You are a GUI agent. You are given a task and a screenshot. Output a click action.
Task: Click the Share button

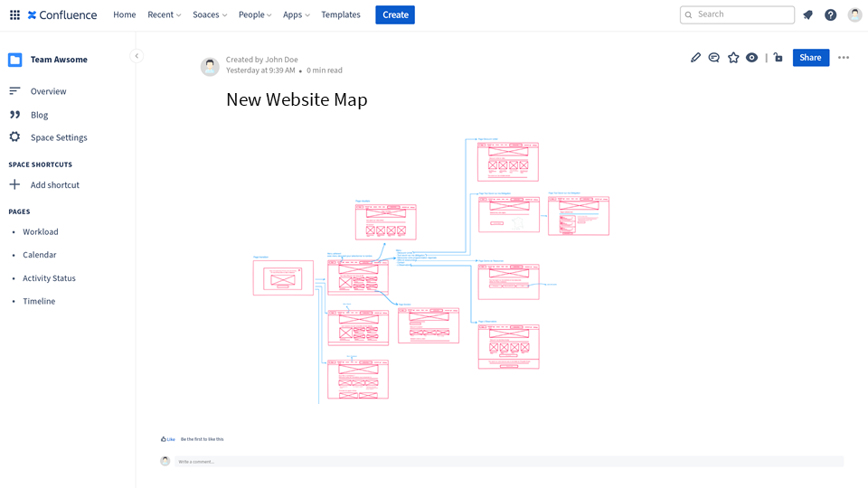811,58
